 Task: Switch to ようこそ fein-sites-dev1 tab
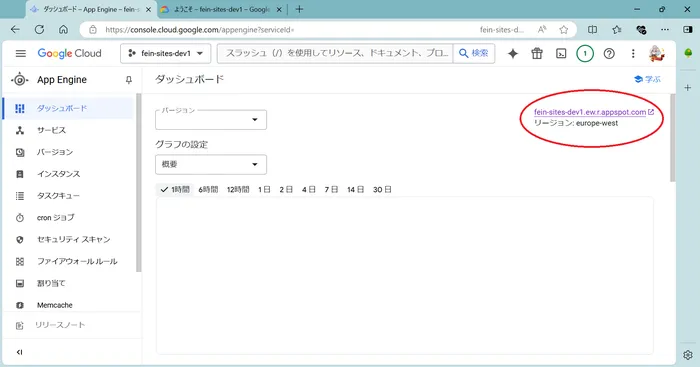click(221, 9)
